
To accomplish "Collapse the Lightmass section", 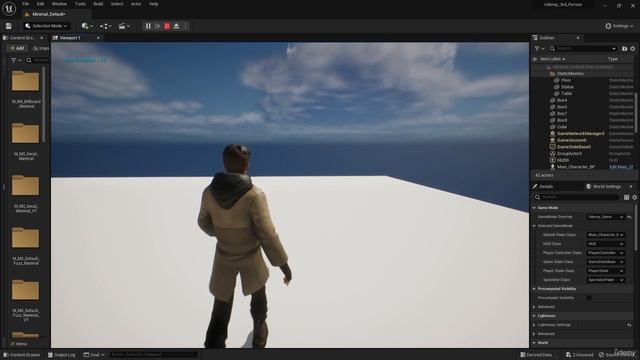I will pyautogui.click(x=534, y=316).
